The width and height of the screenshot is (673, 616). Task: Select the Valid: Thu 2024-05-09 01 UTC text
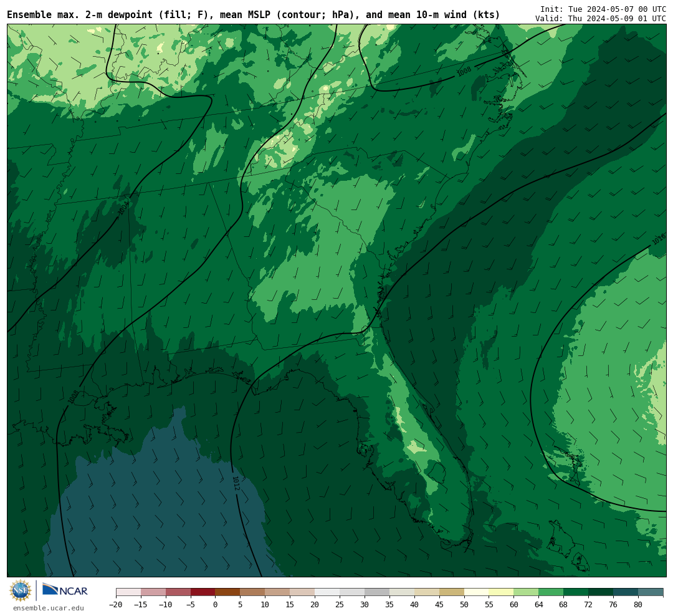coord(601,19)
